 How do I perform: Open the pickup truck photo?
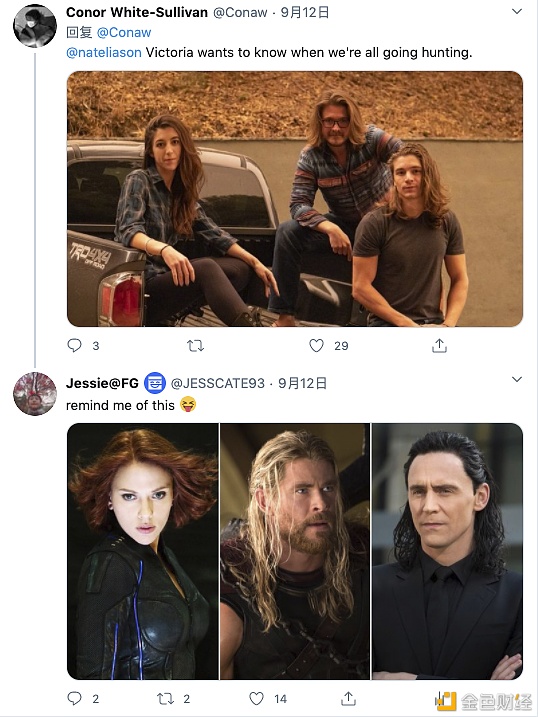(295, 199)
